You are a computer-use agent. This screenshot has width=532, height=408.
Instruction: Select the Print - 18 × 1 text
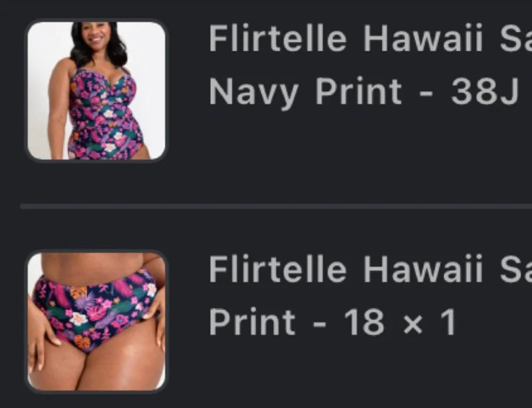[x=333, y=322]
